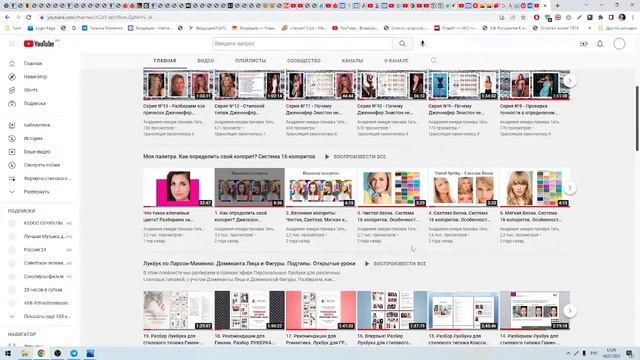Image resolution: width=640 pixels, height=360 pixels.
Task: Open thumbnail 5. Мягкая Весна video
Action: click(x=535, y=187)
